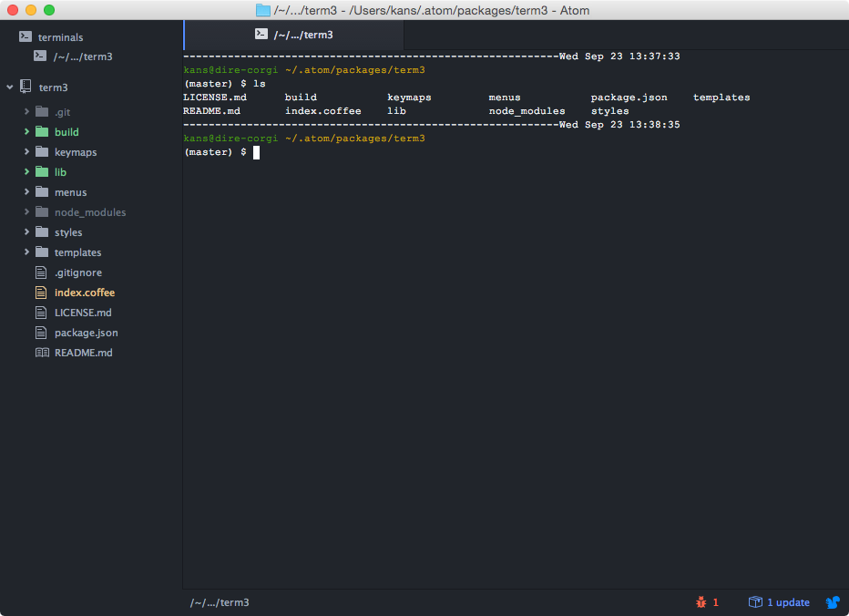Click the green zoom window button
Image resolution: width=849 pixels, height=616 pixels.
(x=49, y=10)
